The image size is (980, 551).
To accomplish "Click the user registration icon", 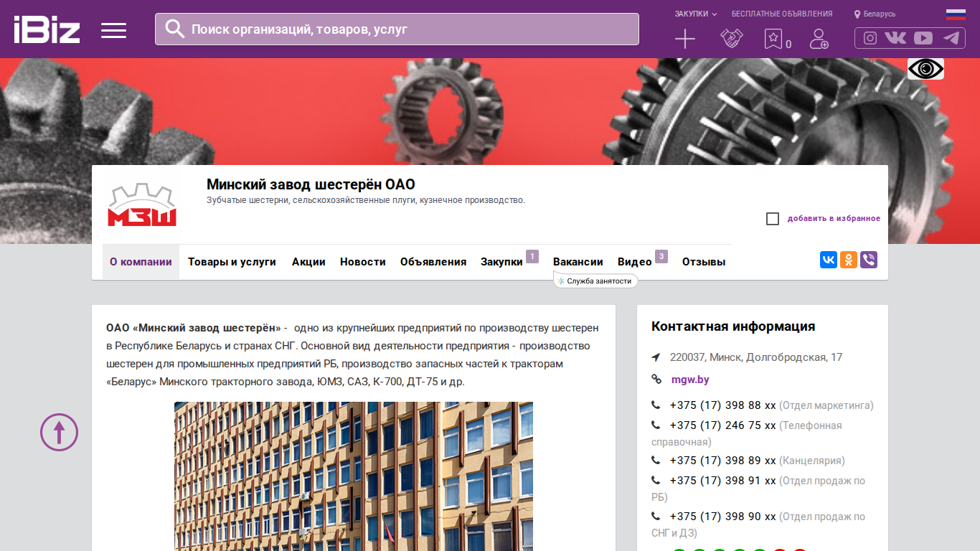I will click(x=819, y=39).
